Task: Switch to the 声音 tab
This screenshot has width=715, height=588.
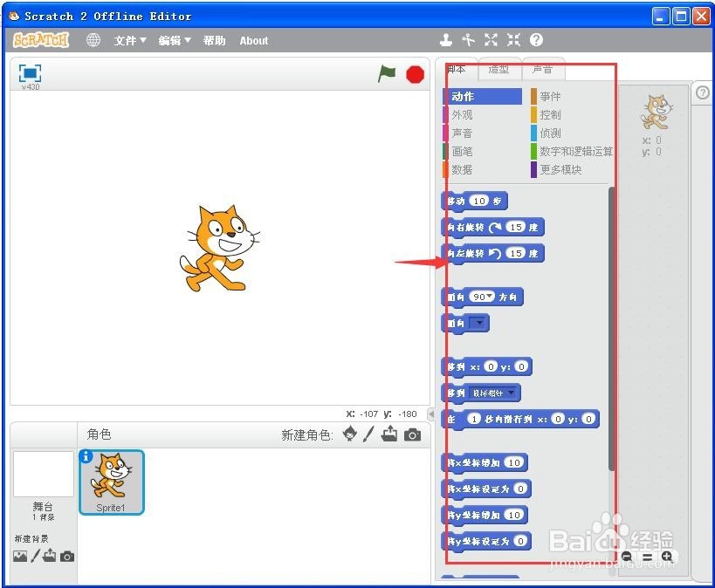Action: pos(543,69)
